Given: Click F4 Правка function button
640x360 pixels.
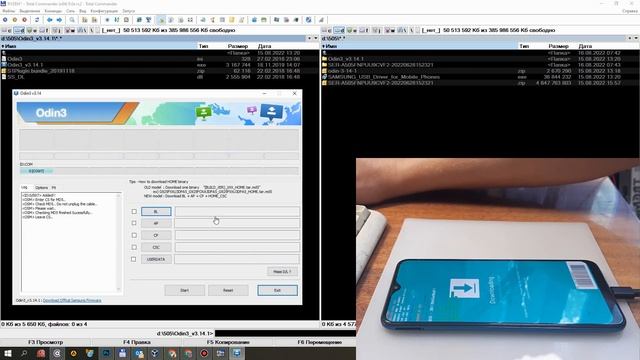Looking at the screenshot, I should point(137,342).
